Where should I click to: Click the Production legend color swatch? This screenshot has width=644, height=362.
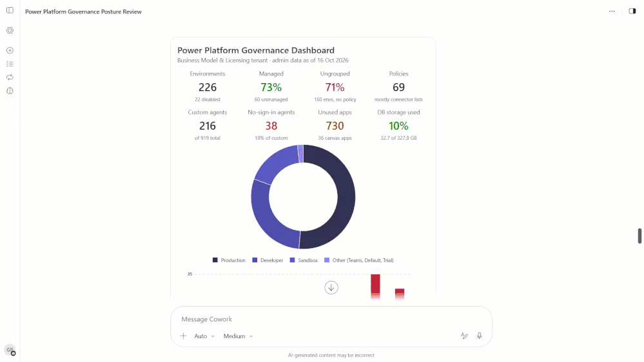[x=215, y=260]
